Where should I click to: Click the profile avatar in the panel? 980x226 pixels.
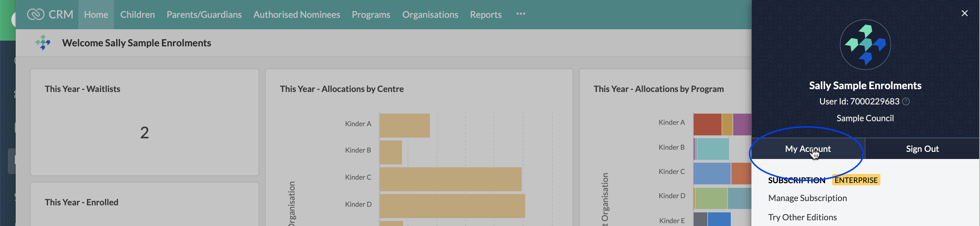point(865,45)
